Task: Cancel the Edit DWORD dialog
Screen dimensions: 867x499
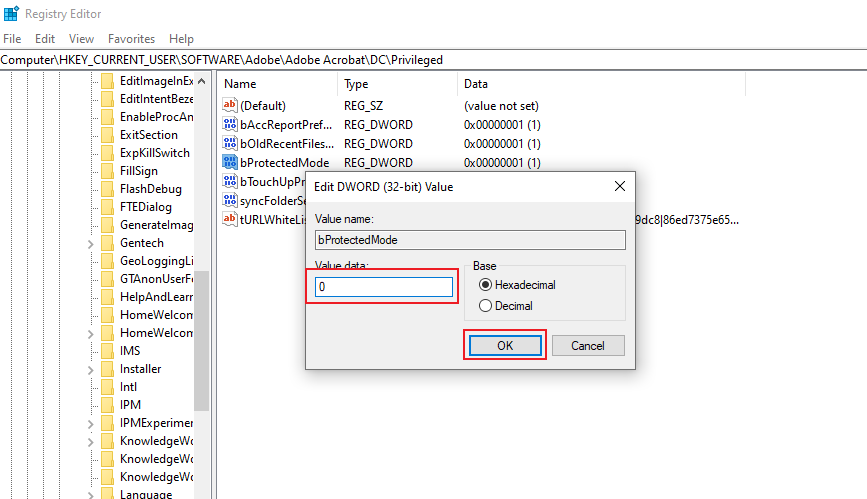Action: (x=588, y=345)
